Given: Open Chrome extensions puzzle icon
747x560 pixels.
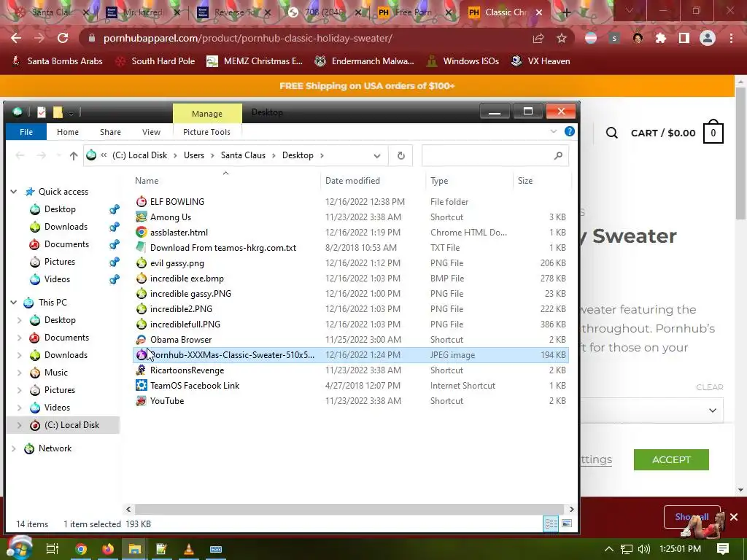Looking at the screenshot, I should click(661, 38).
